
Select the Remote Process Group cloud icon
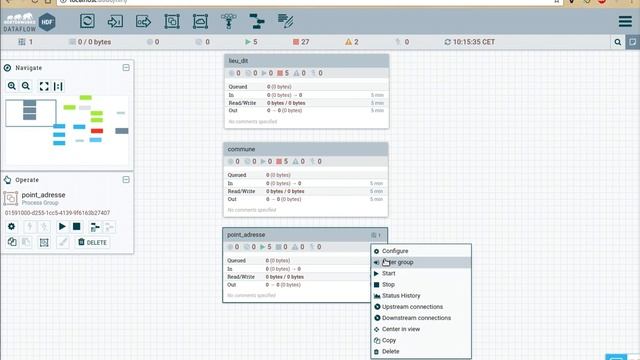click(x=200, y=21)
